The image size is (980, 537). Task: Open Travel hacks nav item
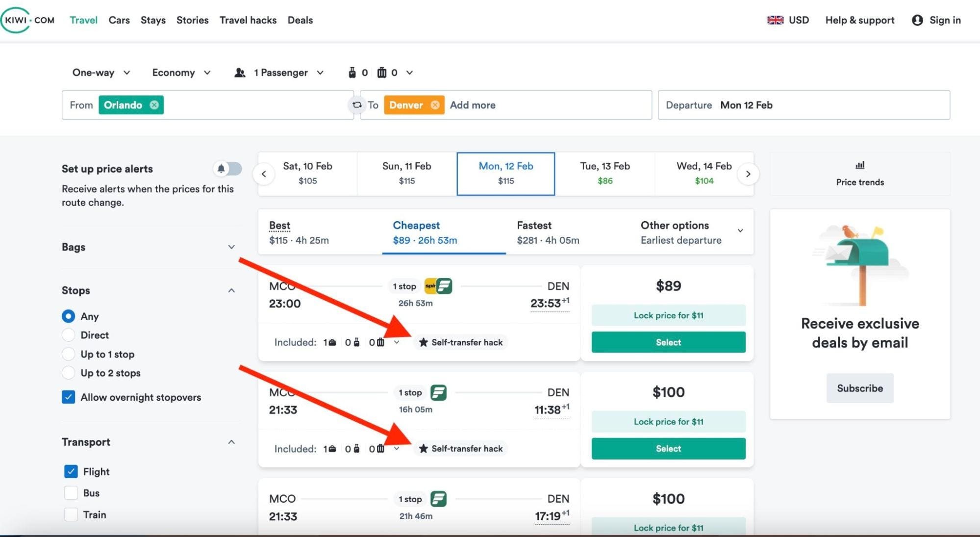tap(248, 20)
